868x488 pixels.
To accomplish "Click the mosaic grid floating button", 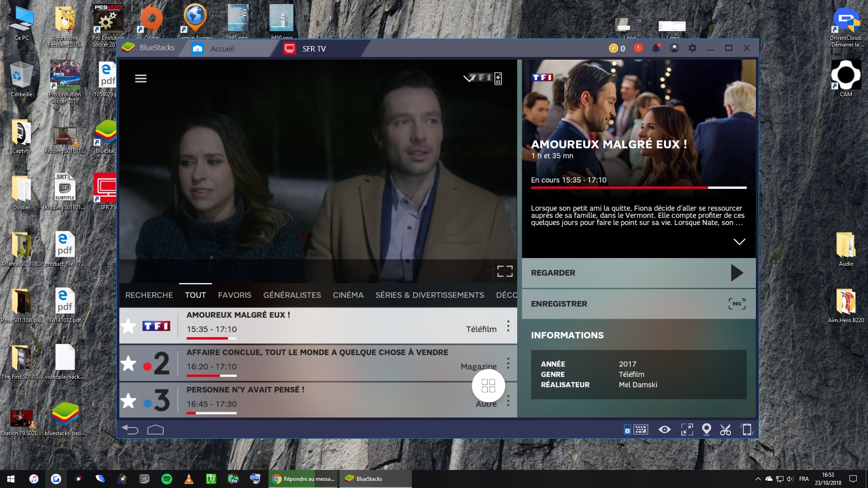I will (x=488, y=385).
